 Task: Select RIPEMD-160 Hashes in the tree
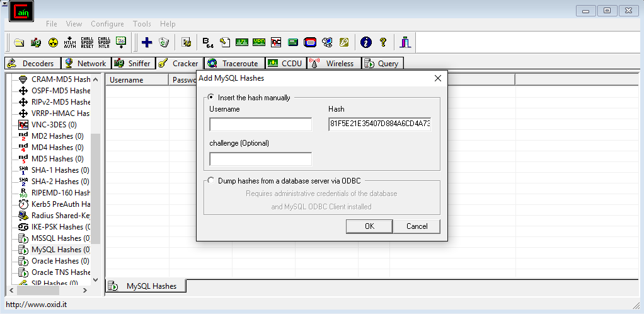point(60,193)
